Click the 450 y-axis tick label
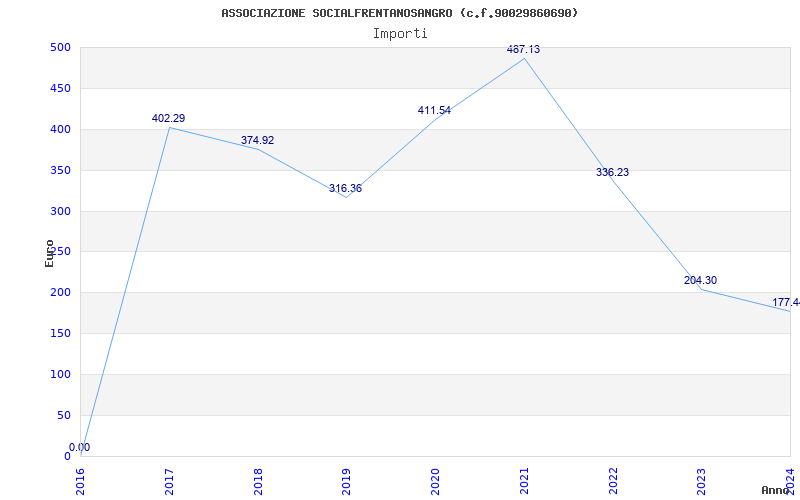This screenshot has width=800, height=500. pos(60,89)
